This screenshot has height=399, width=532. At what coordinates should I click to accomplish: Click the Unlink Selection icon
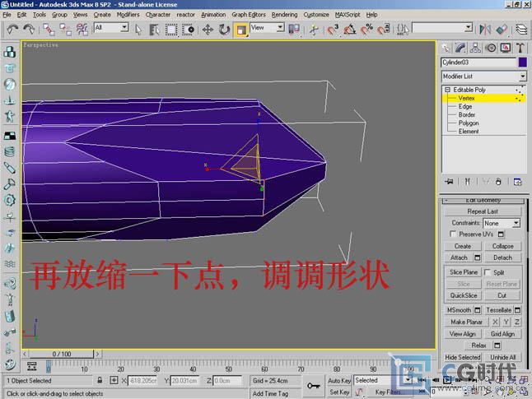[x=65, y=30]
